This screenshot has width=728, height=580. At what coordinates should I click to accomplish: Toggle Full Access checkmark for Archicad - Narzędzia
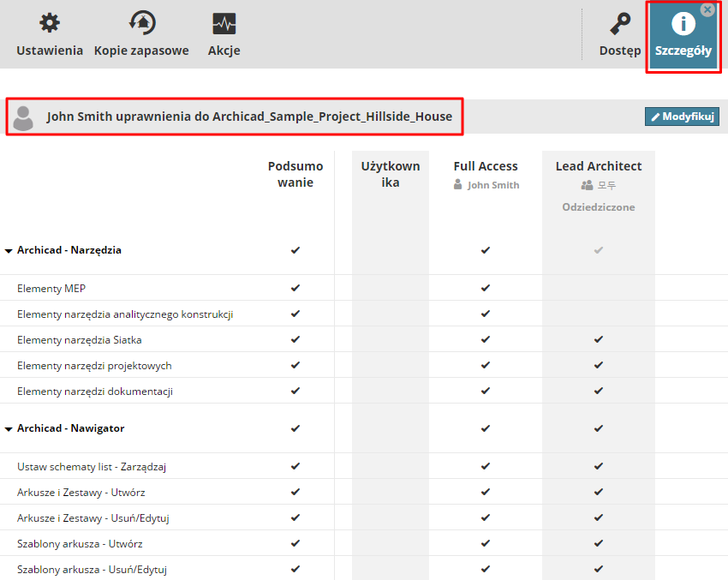point(485,250)
